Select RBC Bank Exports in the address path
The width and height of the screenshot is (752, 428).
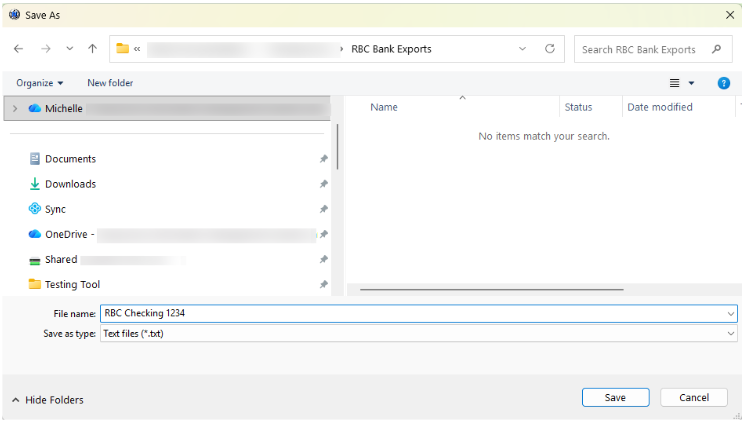[x=391, y=49]
